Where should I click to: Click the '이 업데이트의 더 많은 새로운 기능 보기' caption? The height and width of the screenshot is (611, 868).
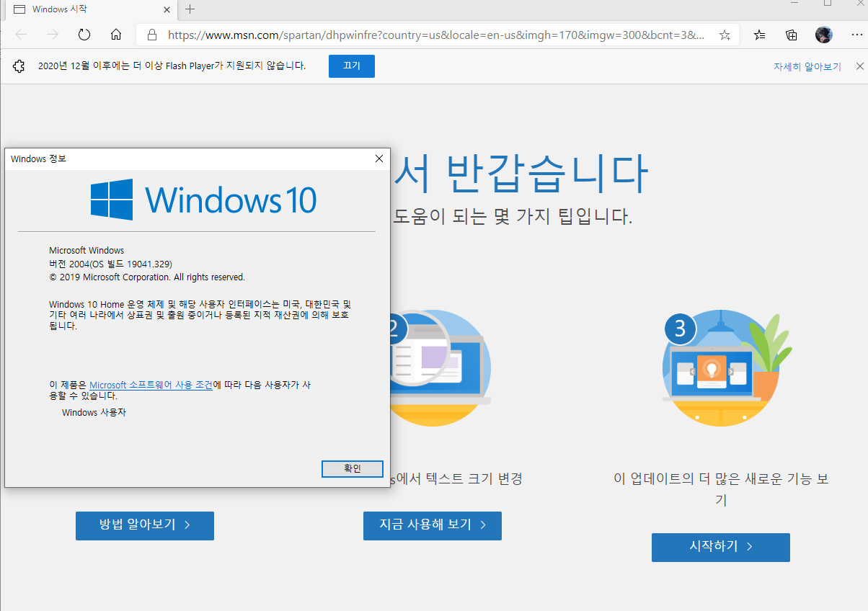(x=721, y=489)
